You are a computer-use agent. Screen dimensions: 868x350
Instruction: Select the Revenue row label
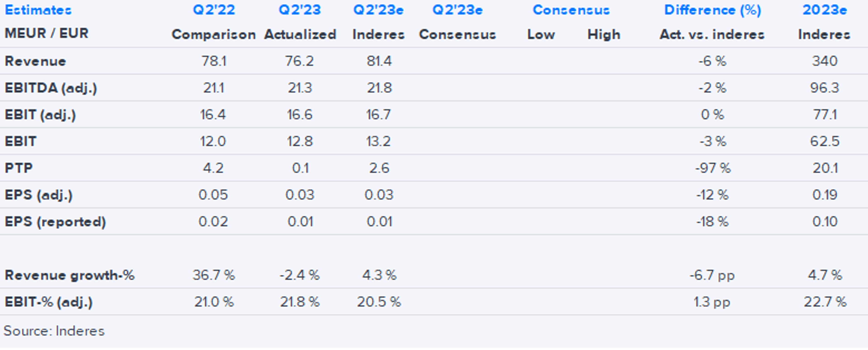pos(35,61)
